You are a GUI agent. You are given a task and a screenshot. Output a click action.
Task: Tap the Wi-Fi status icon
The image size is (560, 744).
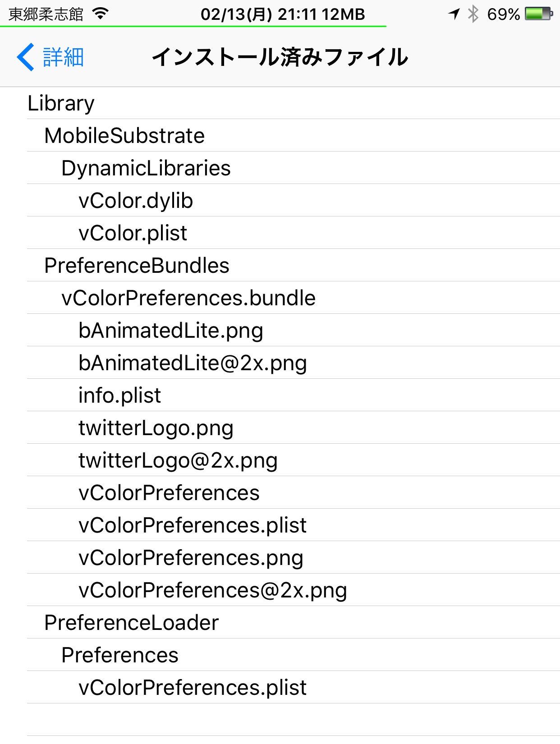coord(101,14)
